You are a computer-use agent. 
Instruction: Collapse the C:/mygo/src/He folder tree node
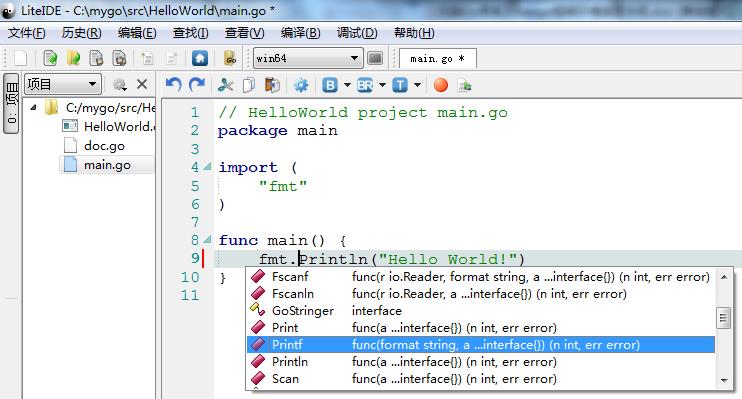coord(33,107)
